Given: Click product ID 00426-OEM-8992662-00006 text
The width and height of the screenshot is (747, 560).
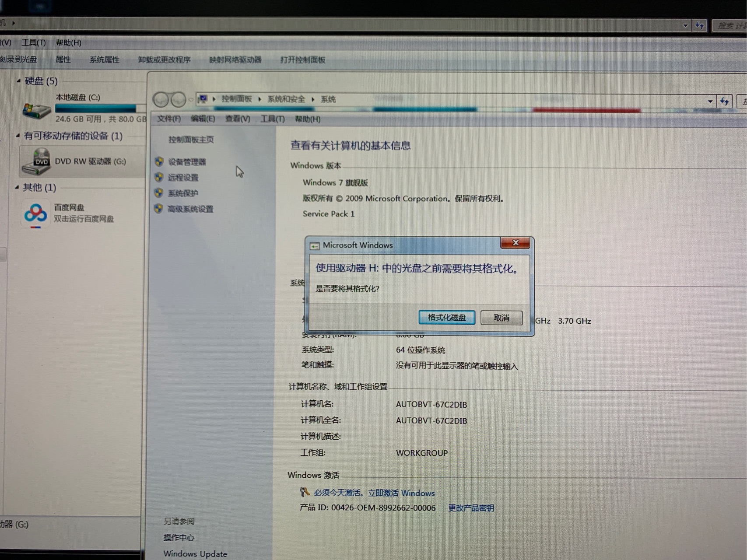Looking at the screenshot, I should 383,507.
